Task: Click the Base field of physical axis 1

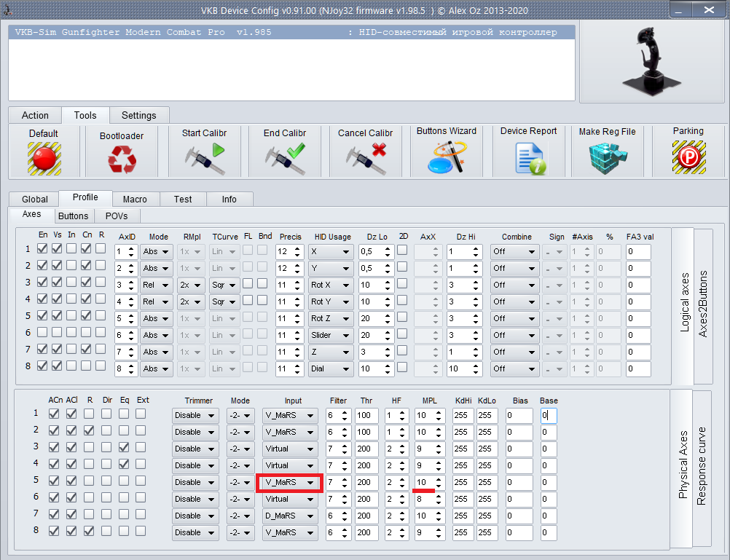Action: tap(548, 415)
